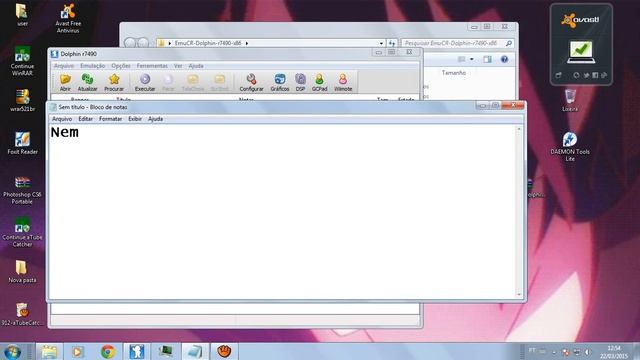Viewport: 640px width, 360px height.
Task: Select the Nova pasta folder on desktop
Action: [x=22, y=271]
